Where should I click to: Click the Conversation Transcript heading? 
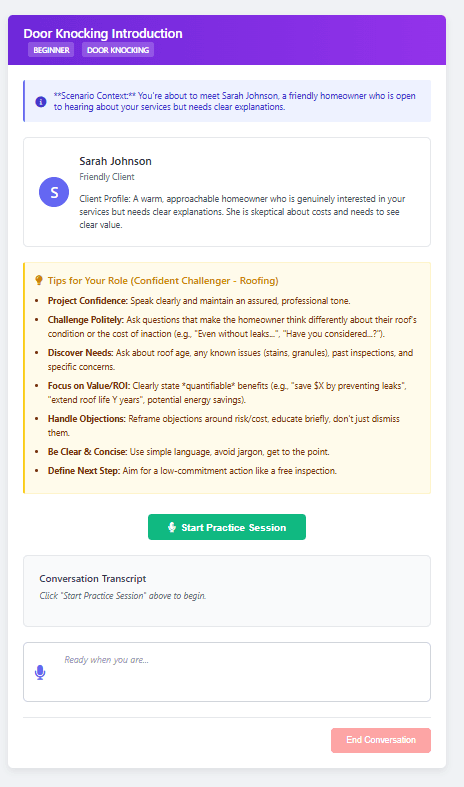tap(93, 578)
